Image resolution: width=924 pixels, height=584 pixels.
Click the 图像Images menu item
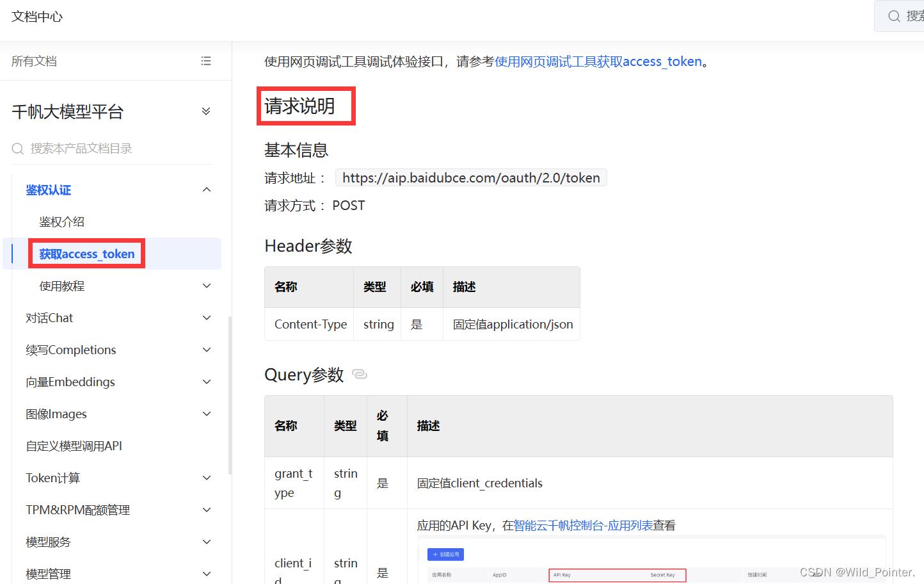click(x=56, y=414)
